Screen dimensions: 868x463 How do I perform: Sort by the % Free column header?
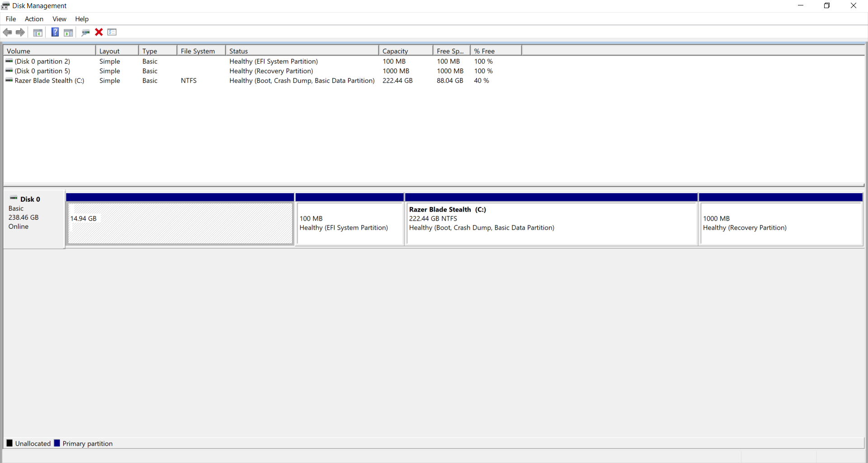[496, 51]
